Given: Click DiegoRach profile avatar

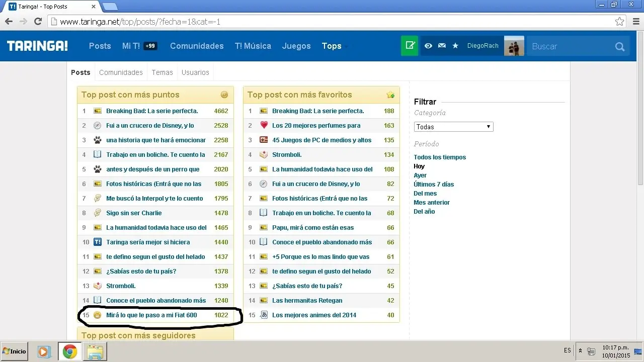Looking at the screenshot, I should tap(514, 46).
